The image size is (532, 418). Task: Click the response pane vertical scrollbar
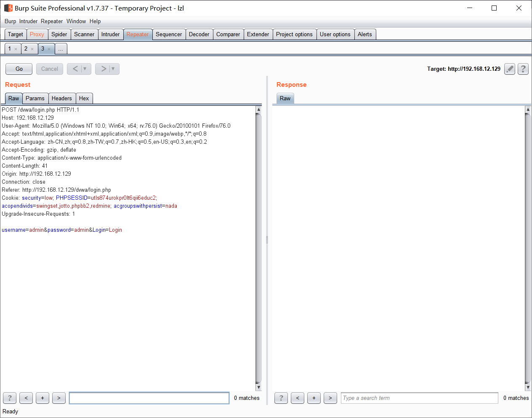coord(528,248)
